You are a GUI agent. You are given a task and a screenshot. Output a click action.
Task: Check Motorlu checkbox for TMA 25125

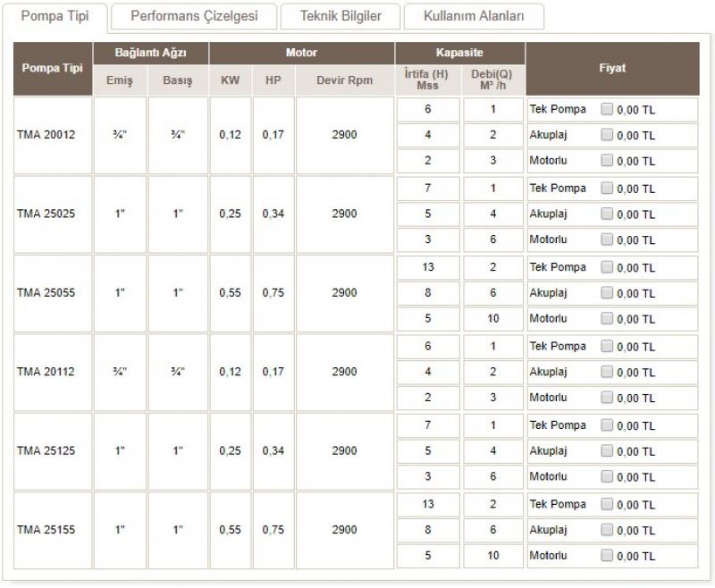[608, 477]
